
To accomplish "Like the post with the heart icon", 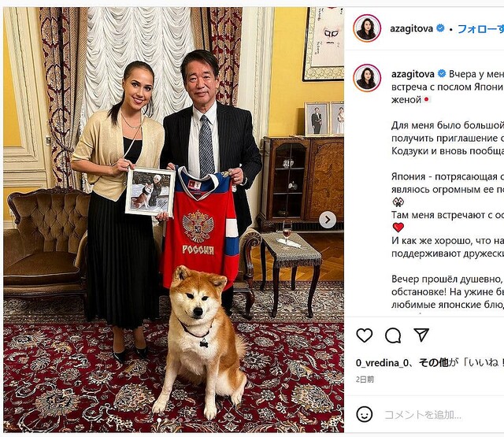I will pos(365,335).
